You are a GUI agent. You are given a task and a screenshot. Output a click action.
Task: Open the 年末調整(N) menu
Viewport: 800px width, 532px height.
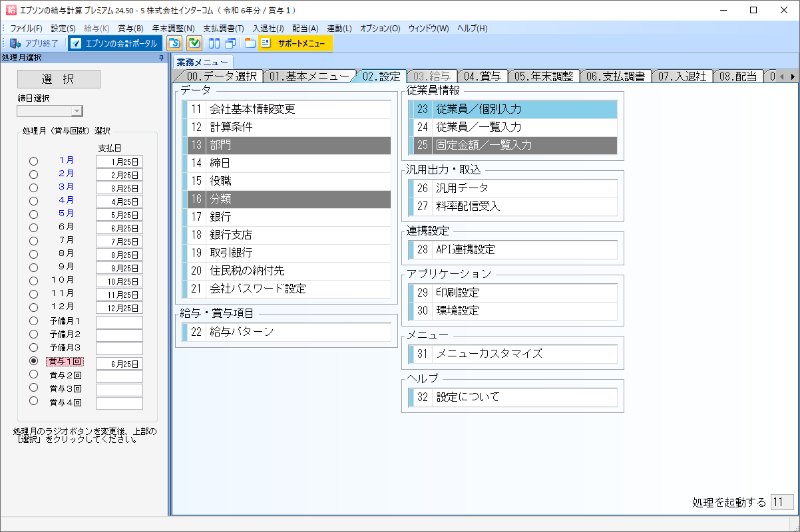point(173,29)
